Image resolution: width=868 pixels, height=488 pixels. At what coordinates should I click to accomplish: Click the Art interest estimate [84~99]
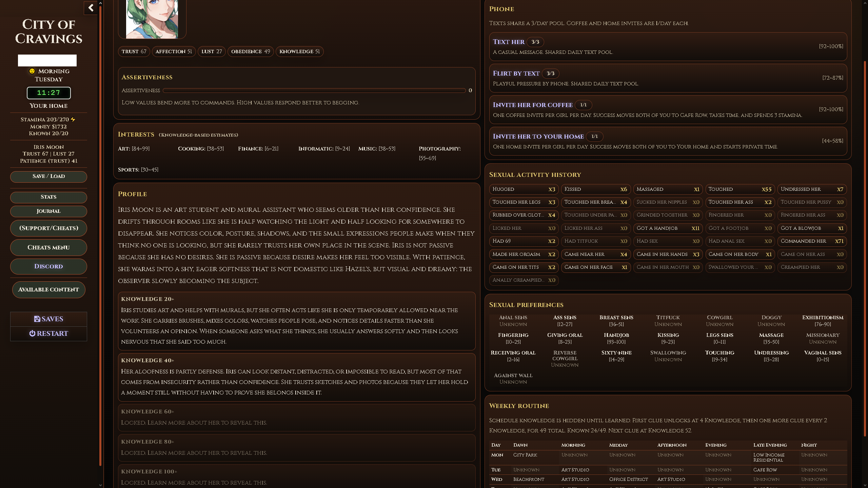pos(134,149)
